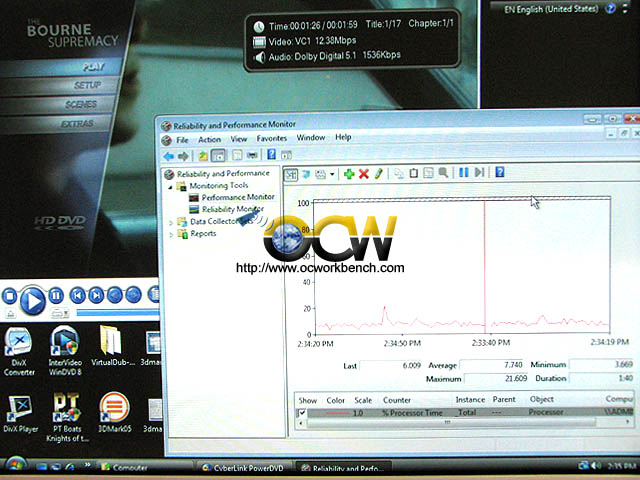Go back with the blue back arrow
Image resolution: width=640 pixels, height=480 pixels.
168,156
